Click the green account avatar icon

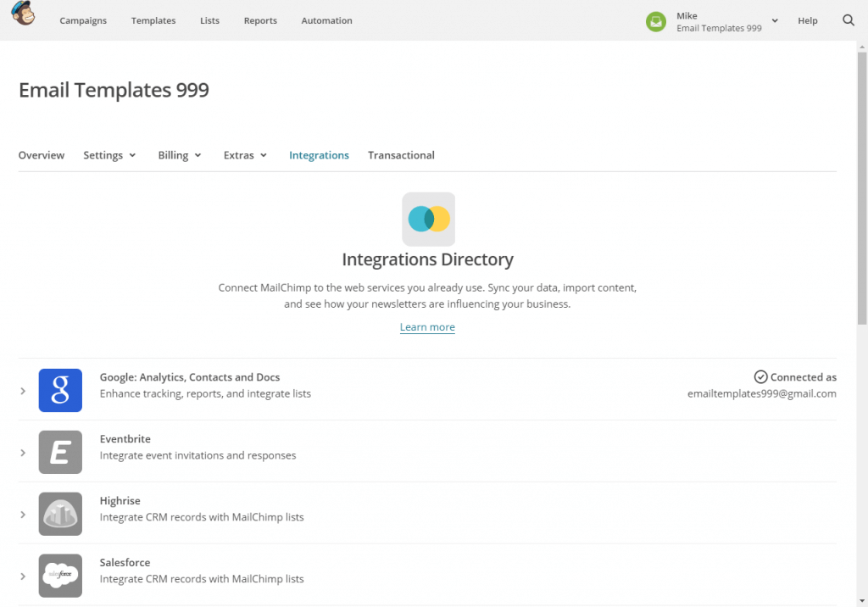click(x=655, y=21)
